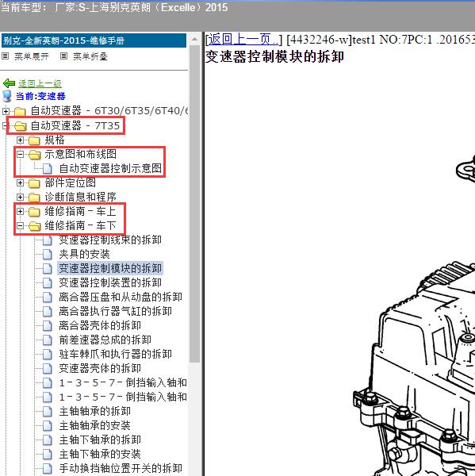Viewport: 475px width, 476px height.
Task: Click the left panel scrollbar up arrow
Action: (194, 39)
